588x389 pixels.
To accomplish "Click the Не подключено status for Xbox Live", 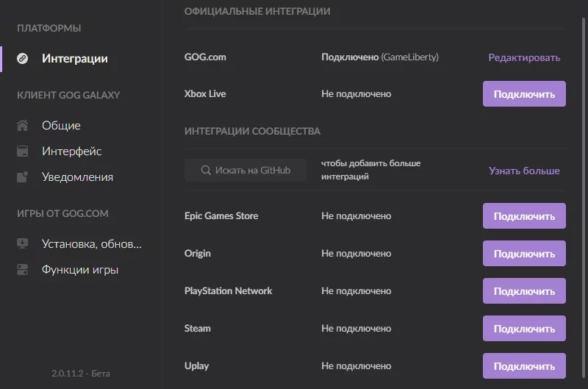I will (356, 94).
